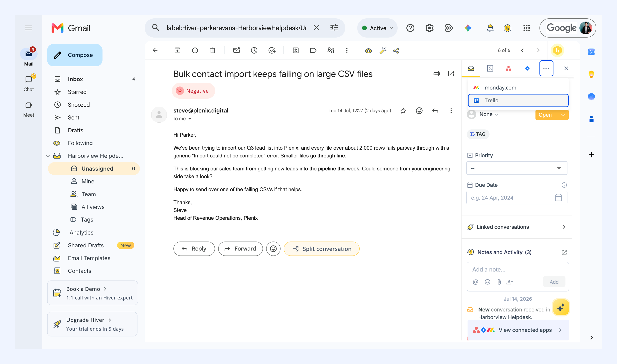The image size is (617, 364).
Task: Switch to the Hiver contact details tab
Action: [490, 69]
